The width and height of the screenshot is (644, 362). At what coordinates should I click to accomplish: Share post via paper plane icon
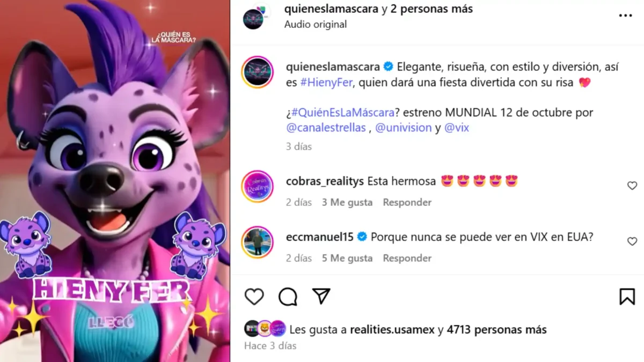321,297
